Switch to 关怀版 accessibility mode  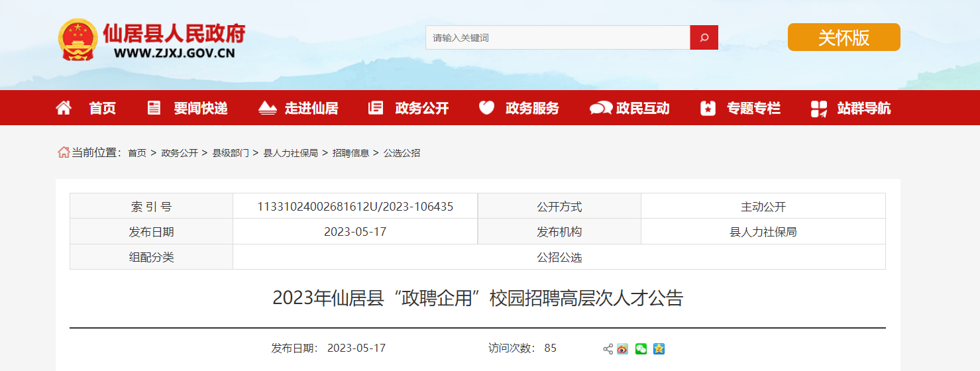[844, 37]
